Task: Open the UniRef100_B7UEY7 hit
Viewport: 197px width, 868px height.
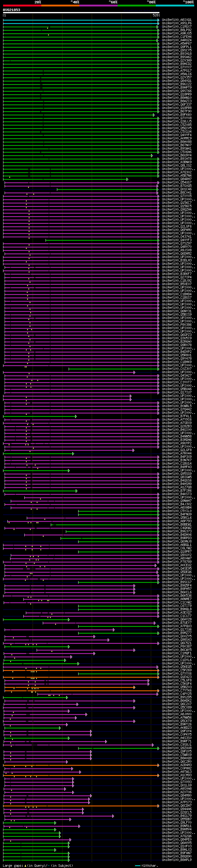Action: pyautogui.click(x=176, y=623)
